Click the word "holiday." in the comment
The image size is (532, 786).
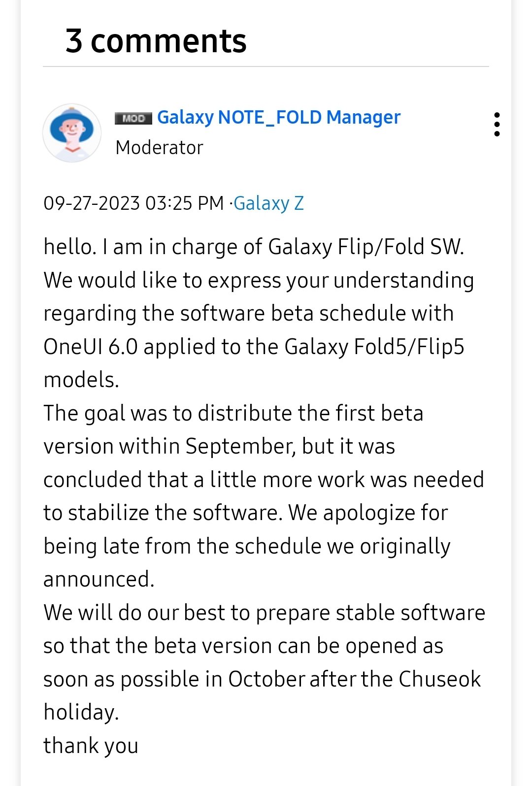[81, 712]
